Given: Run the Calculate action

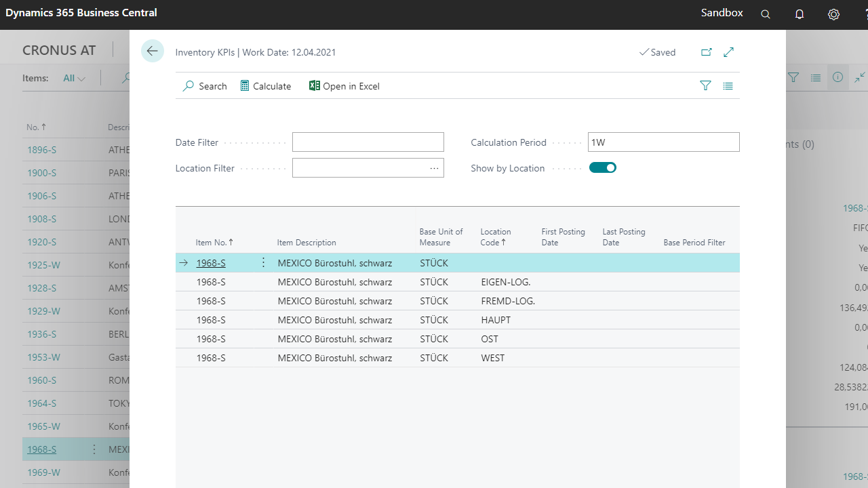Looking at the screenshot, I should pyautogui.click(x=265, y=86).
